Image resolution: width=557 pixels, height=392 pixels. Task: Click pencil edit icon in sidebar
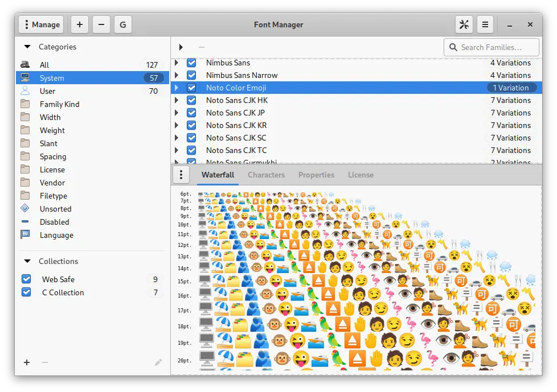(158, 362)
